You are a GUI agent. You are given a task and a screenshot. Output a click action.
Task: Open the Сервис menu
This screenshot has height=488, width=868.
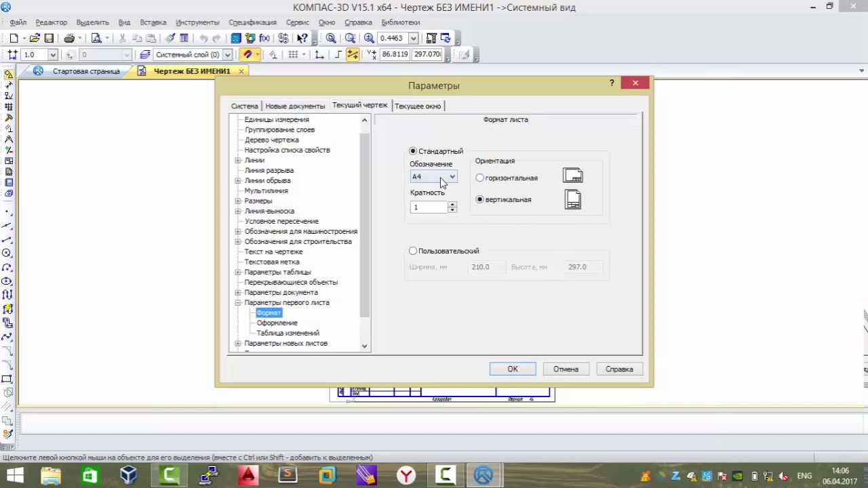click(298, 22)
